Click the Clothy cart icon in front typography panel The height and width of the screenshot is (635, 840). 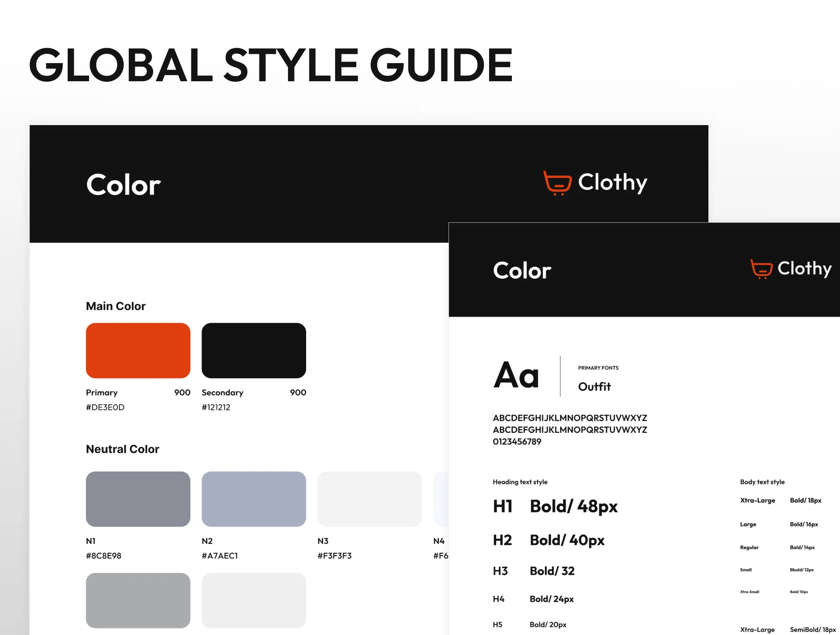click(761, 269)
